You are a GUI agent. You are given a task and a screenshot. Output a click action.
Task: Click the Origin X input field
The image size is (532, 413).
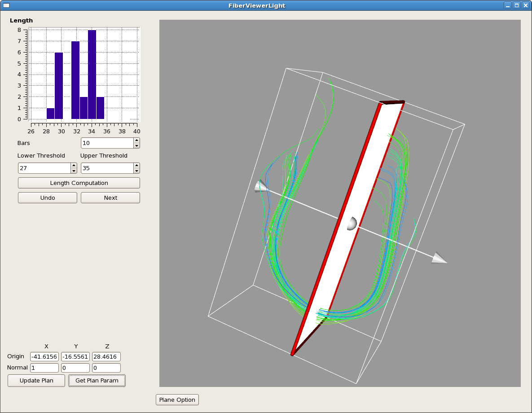coord(44,357)
